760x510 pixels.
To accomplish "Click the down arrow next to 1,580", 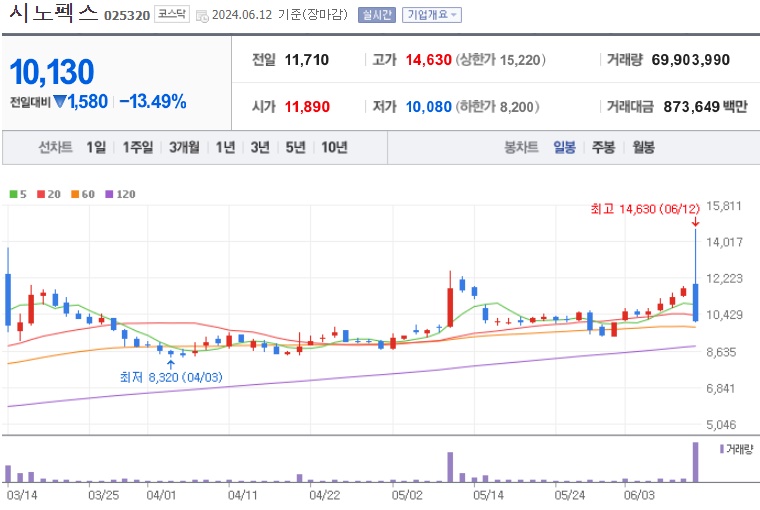I will (x=60, y=101).
